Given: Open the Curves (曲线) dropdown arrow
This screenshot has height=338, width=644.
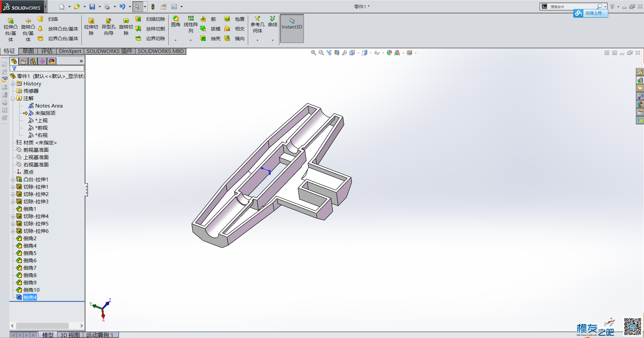Looking at the screenshot, I should coord(272,40).
